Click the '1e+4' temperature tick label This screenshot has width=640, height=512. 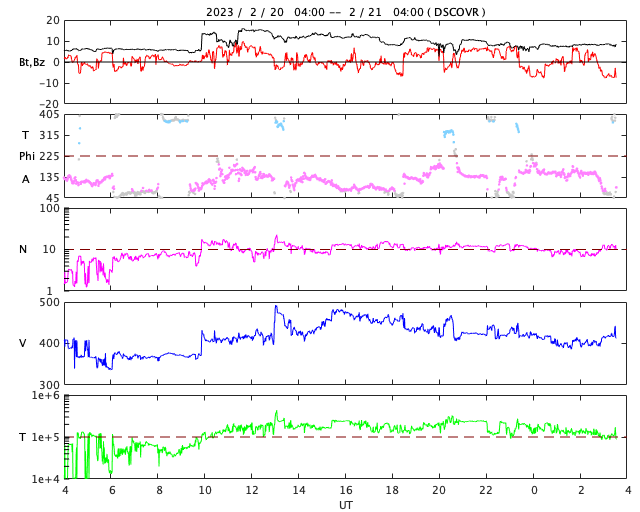click(46, 479)
